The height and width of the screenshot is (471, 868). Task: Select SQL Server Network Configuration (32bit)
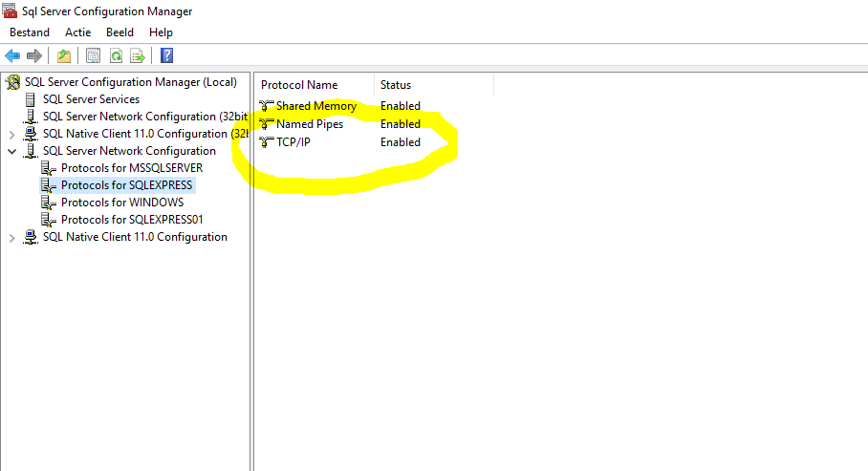pyautogui.click(x=145, y=117)
